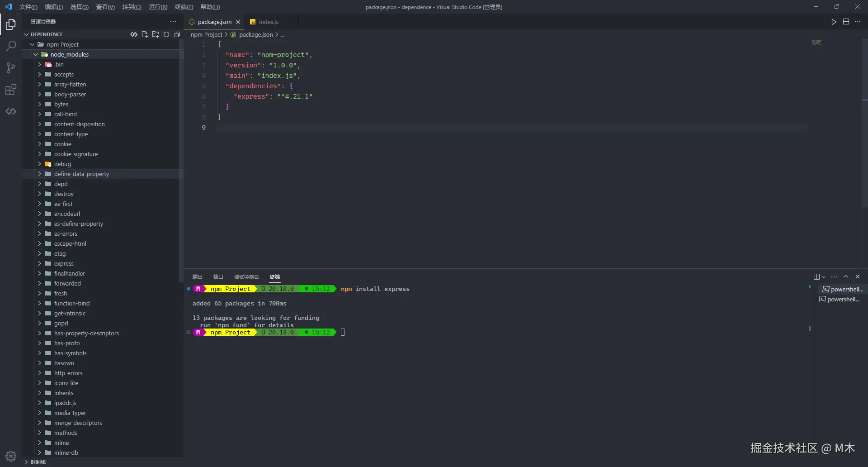Open the Extensions view

click(x=11, y=90)
